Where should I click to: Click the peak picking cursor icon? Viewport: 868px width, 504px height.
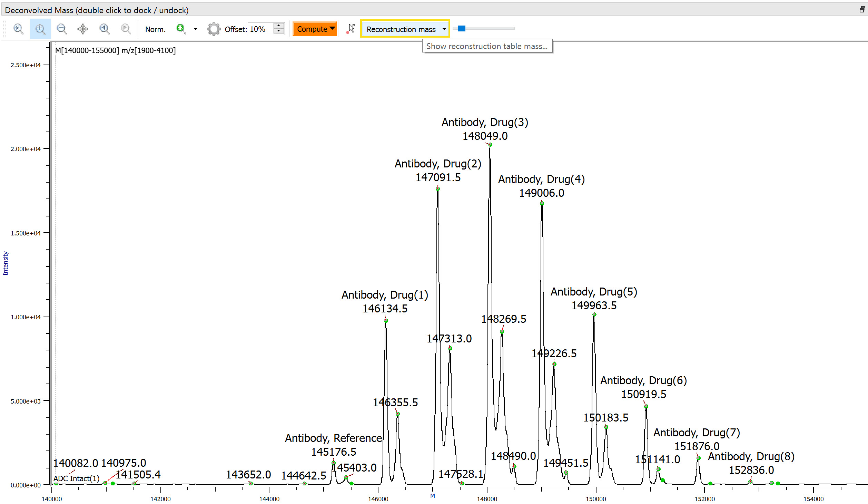[351, 29]
